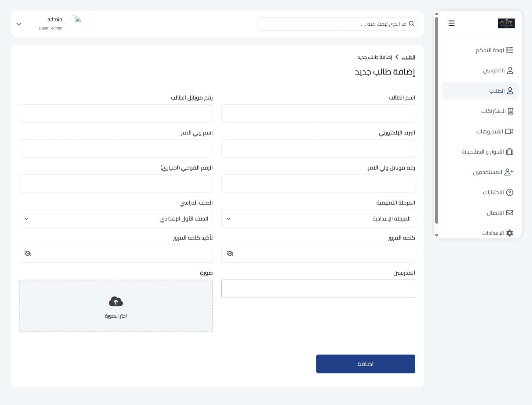The width and height of the screenshot is (532, 405).
Task: Click the المستخدمين users icon
Action: (x=510, y=172)
